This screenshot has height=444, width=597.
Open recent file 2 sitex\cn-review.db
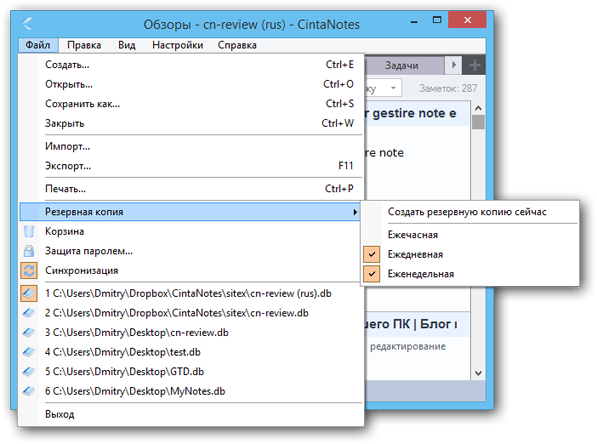tap(190, 313)
